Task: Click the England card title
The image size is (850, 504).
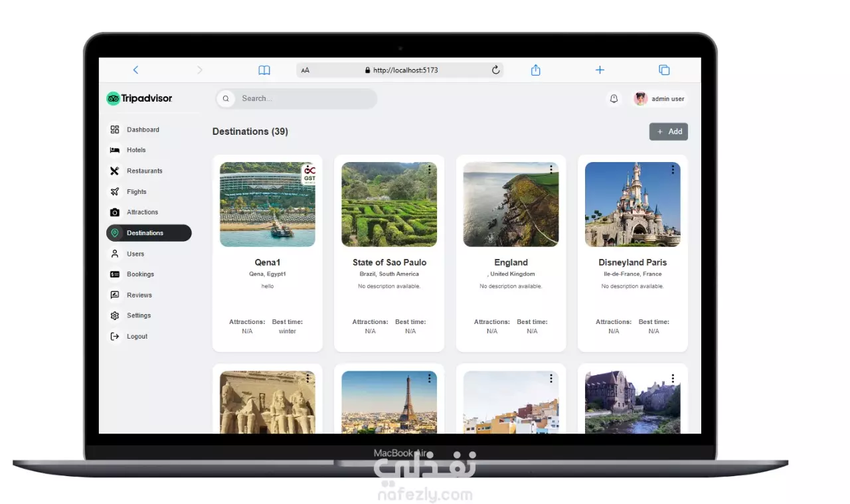Action: point(511,262)
